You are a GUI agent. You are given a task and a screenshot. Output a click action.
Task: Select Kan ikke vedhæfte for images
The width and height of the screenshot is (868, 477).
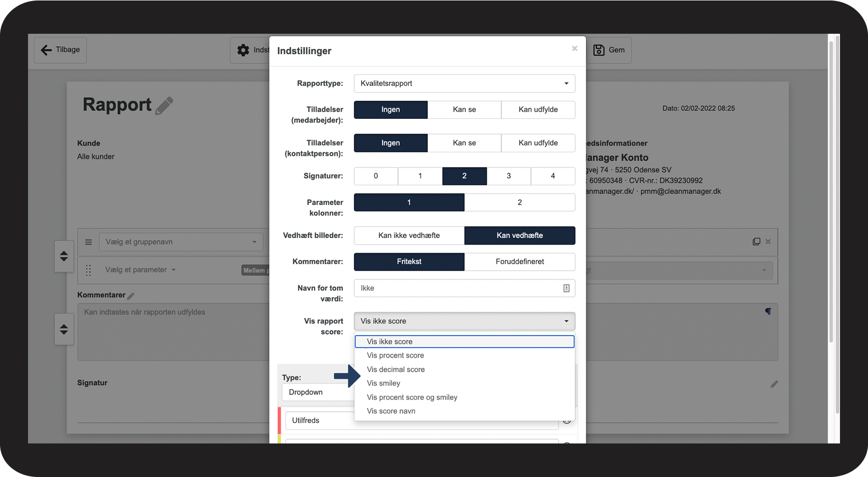coord(409,235)
